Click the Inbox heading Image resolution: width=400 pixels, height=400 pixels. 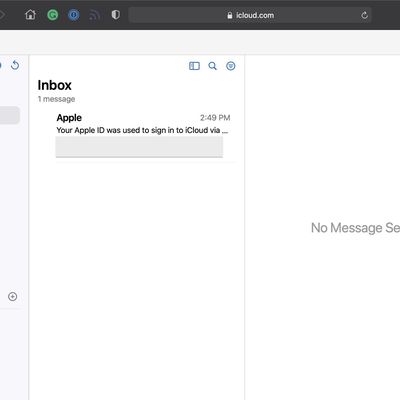tap(54, 85)
